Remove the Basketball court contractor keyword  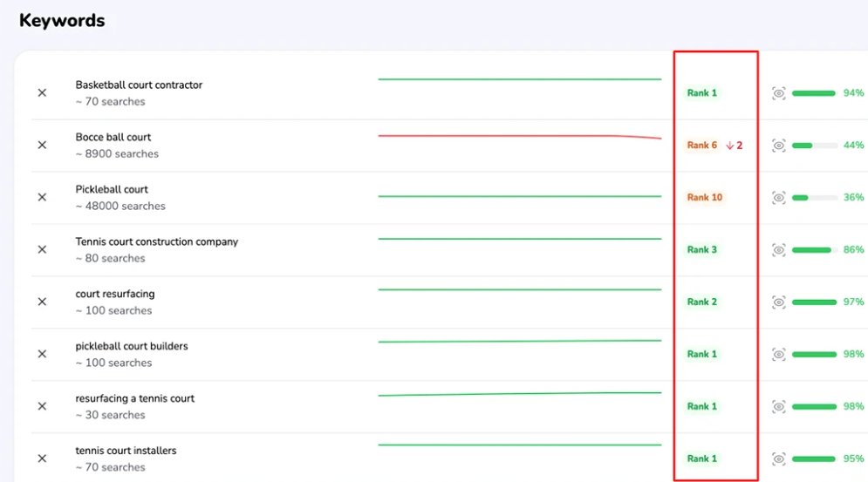tap(42, 93)
